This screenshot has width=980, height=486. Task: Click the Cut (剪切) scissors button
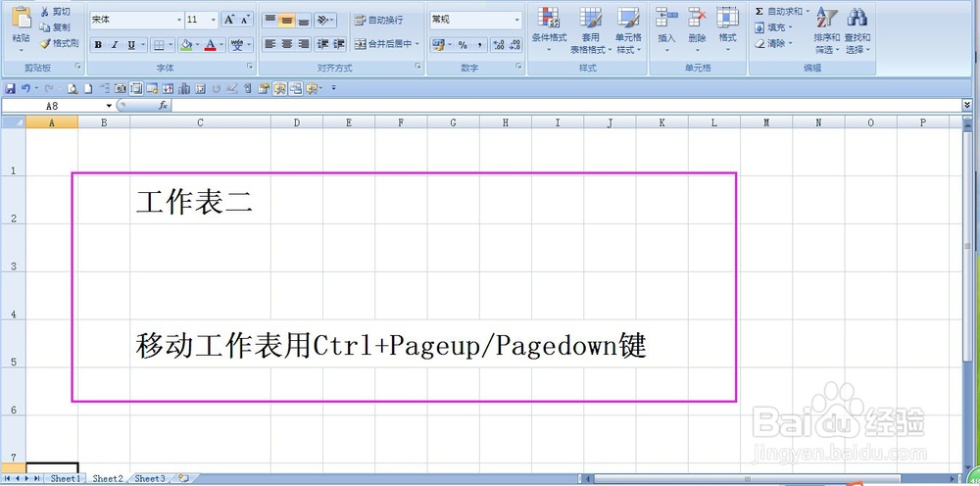point(55,11)
